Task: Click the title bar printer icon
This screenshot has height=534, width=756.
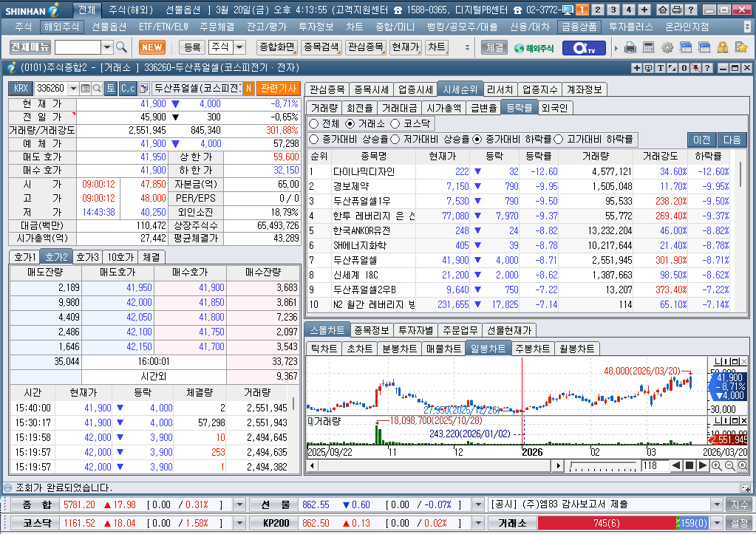Action: (676, 10)
